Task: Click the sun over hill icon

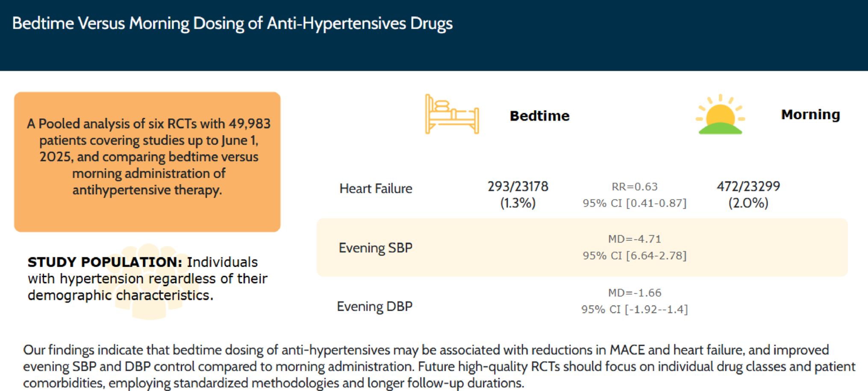Action: click(x=720, y=115)
